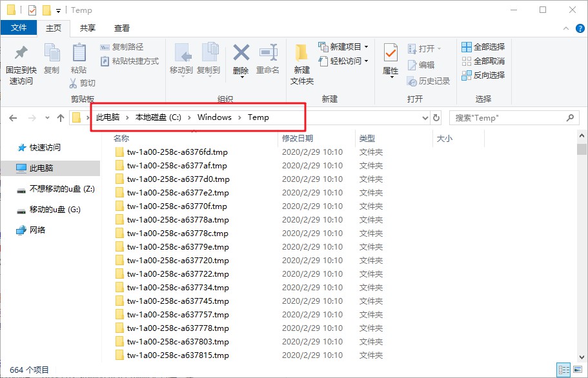Open Properties with the checkmark icon

click(390, 54)
